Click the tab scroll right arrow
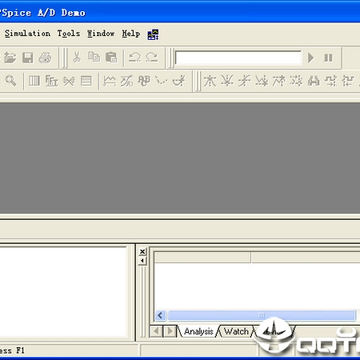Image resolution: width=360 pixels, height=360 pixels. 170,331
